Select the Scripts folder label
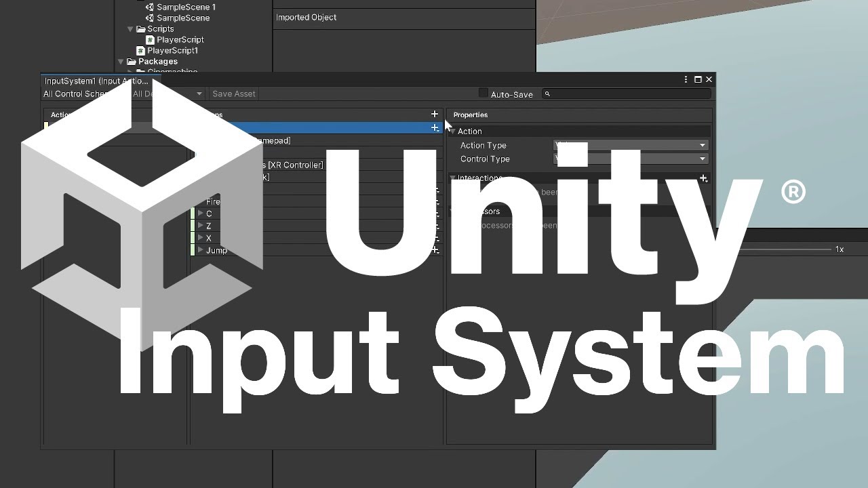 point(161,28)
